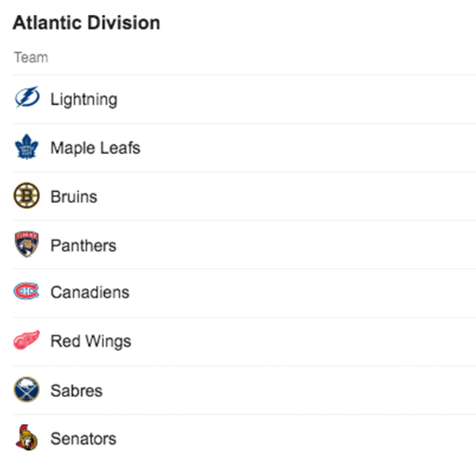This screenshot has width=476, height=476.
Task: Open the Montreal Canadiens logo icon
Action: 26,292
